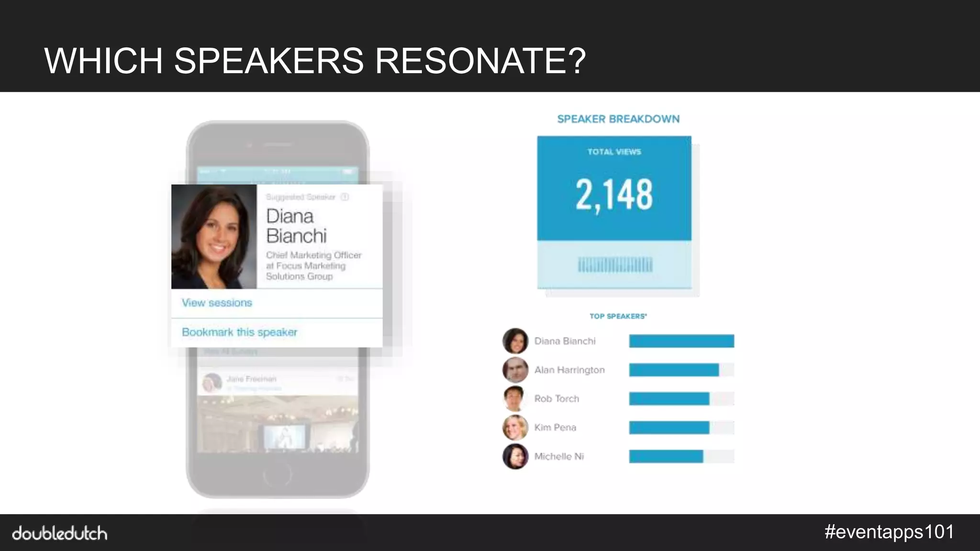The image size is (980, 551).
Task: Select the name Michelle Ni
Action: (x=559, y=456)
